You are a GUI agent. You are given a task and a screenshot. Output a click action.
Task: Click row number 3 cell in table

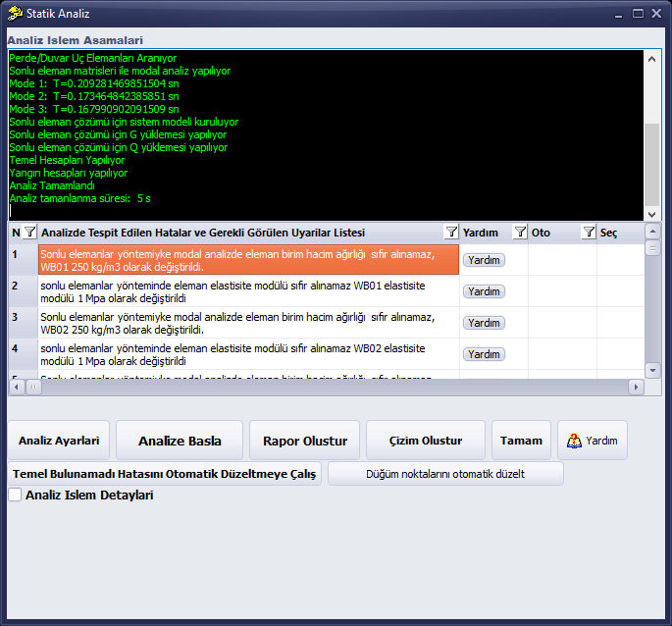[24, 323]
